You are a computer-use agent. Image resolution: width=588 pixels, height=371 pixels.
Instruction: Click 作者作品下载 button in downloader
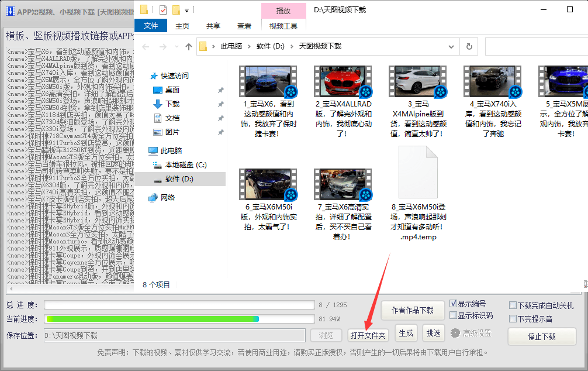pos(413,310)
